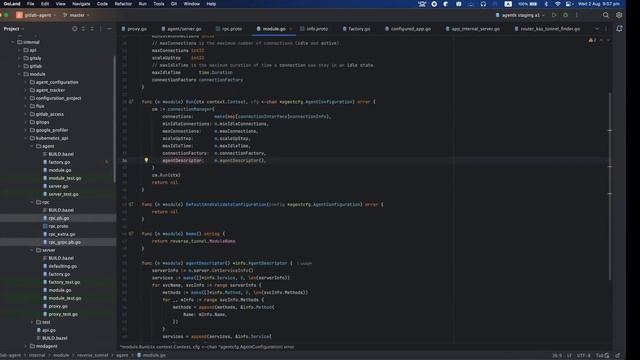640x360 pixels.
Task: Select rpc_pb.go in project tree
Action: pyautogui.click(x=58, y=218)
